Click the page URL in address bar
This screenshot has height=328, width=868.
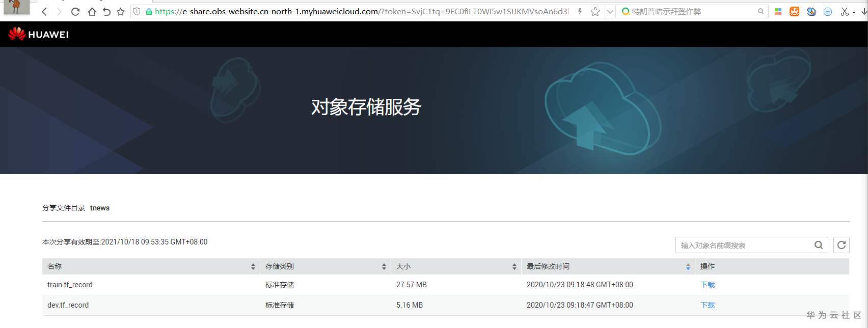[x=361, y=11]
